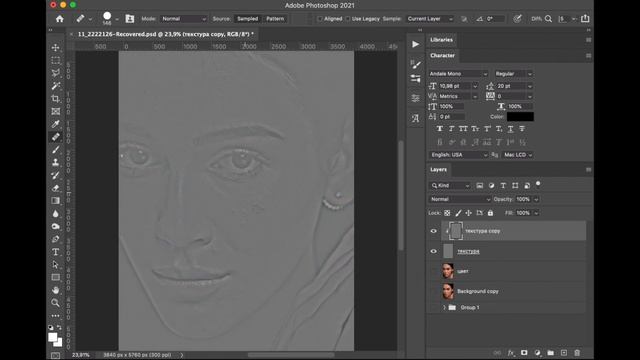Switch to the Libraries panel tab
The height and width of the screenshot is (360, 640).
441,40
